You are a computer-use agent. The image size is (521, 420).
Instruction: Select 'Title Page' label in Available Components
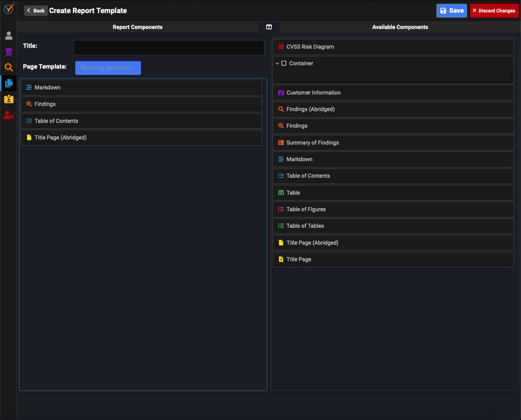coord(299,259)
